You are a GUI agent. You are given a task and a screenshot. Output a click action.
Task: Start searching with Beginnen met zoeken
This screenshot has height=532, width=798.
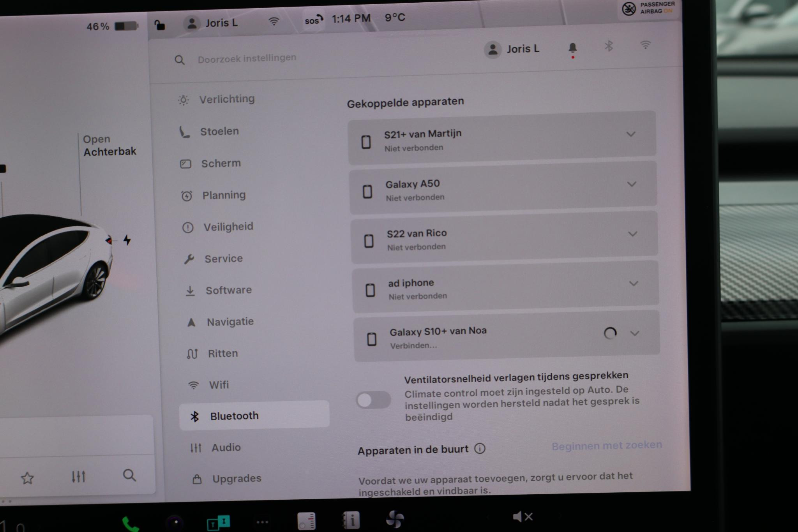coord(606,445)
